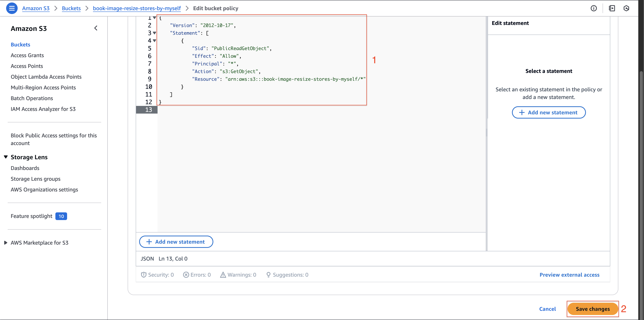
Task: Open Feature spotlight
Action: (x=31, y=216)
